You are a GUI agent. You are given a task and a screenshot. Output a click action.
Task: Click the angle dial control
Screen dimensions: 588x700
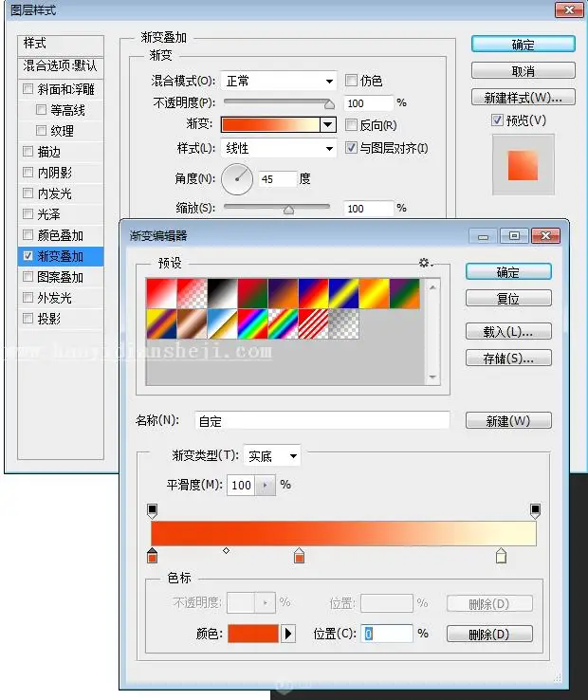(237, 179)
